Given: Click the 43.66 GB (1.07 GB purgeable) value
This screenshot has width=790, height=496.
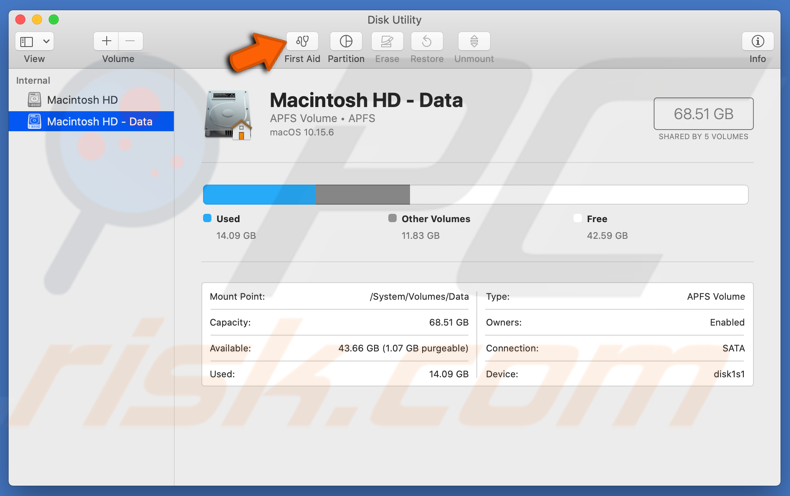Looking at the screenshot, I should pyautogui.click(x=403, y=348).
